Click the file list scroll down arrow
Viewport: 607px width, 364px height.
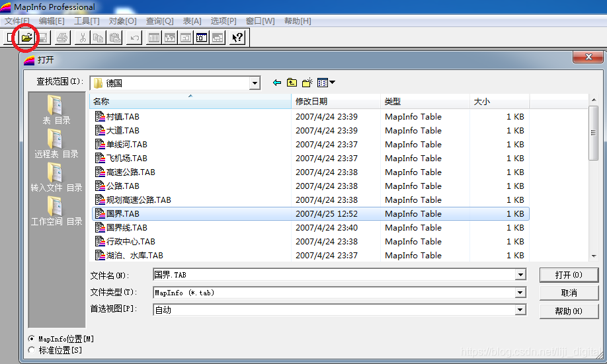[x=594, y=256]
